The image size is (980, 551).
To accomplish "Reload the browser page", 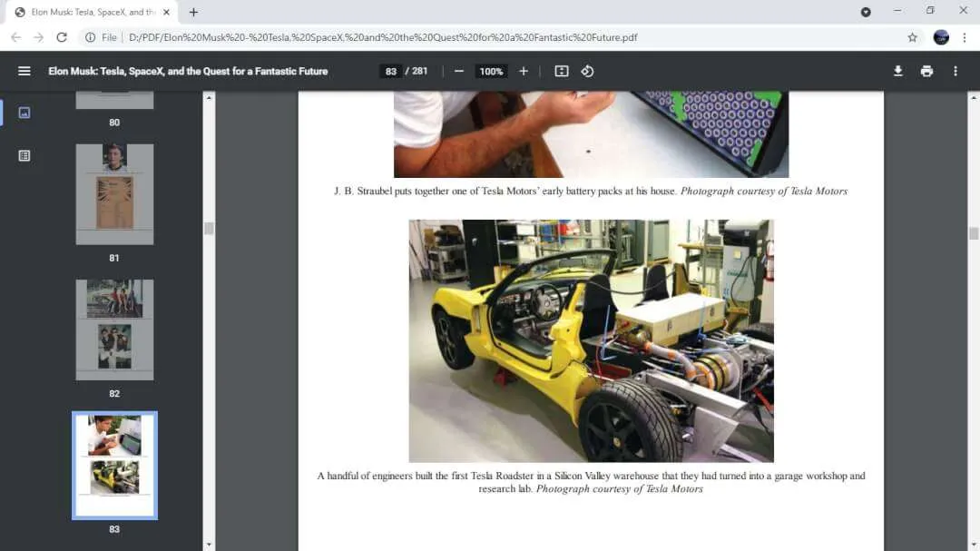I will pyautogui.click(x=62, y=37).
